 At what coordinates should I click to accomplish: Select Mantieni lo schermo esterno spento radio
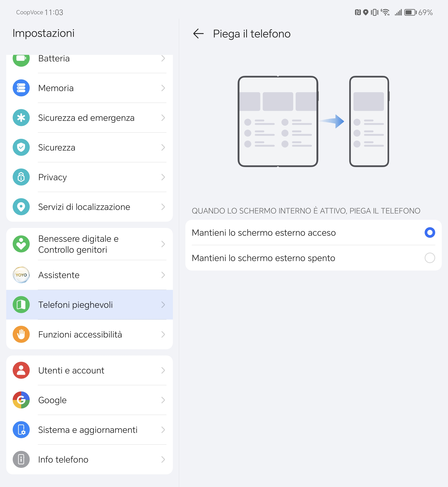[x=430, y=258]
